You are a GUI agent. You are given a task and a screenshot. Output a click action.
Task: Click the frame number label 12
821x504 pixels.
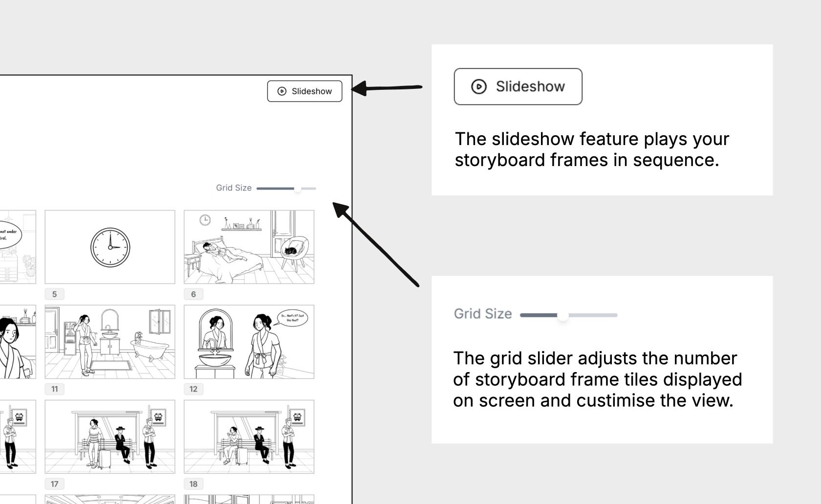point(194,389)
